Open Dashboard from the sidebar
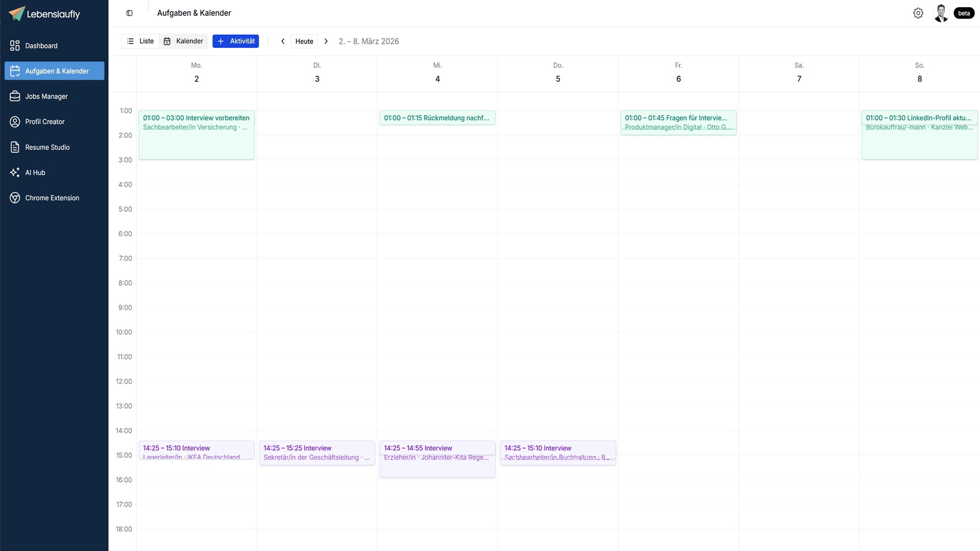 tap(41, 46)
